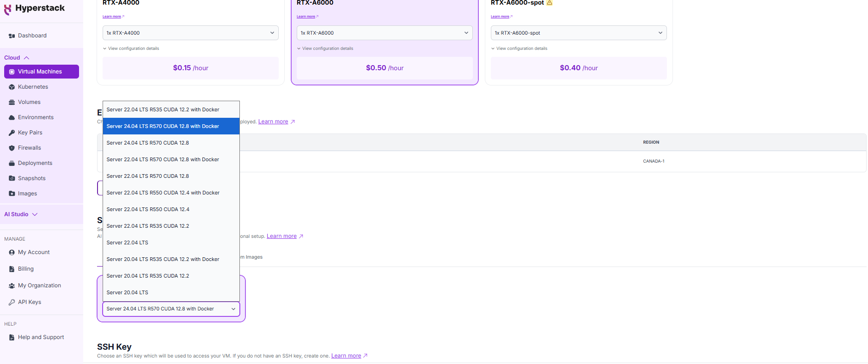Expand RTX-A6000 View configuration details
This screenshot has height=364, width=868.
pyautogui.click(x=325, y=49)
